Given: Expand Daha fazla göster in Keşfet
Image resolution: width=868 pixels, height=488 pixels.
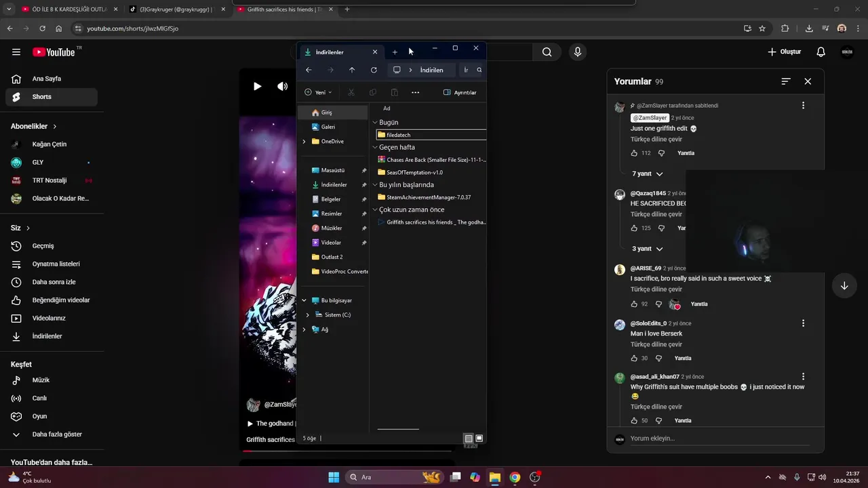Looking at the screenshot, I should pos(52,434).
